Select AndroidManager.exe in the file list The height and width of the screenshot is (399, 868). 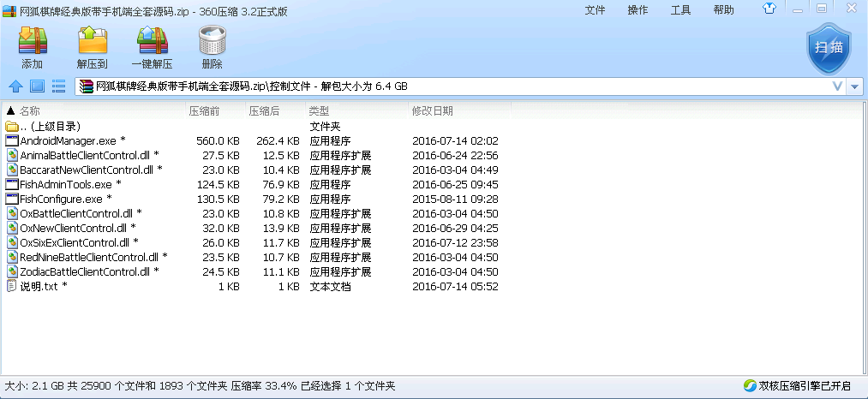tap(68, 140)
